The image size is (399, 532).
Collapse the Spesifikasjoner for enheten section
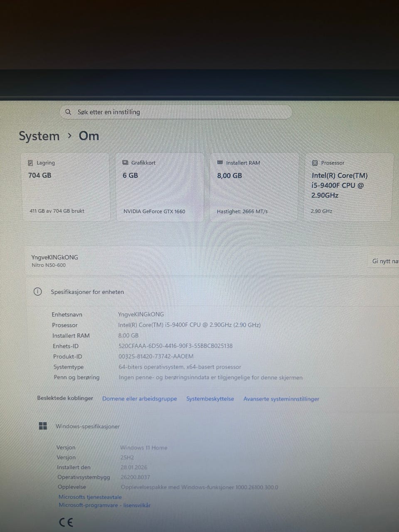pos(212,292)
